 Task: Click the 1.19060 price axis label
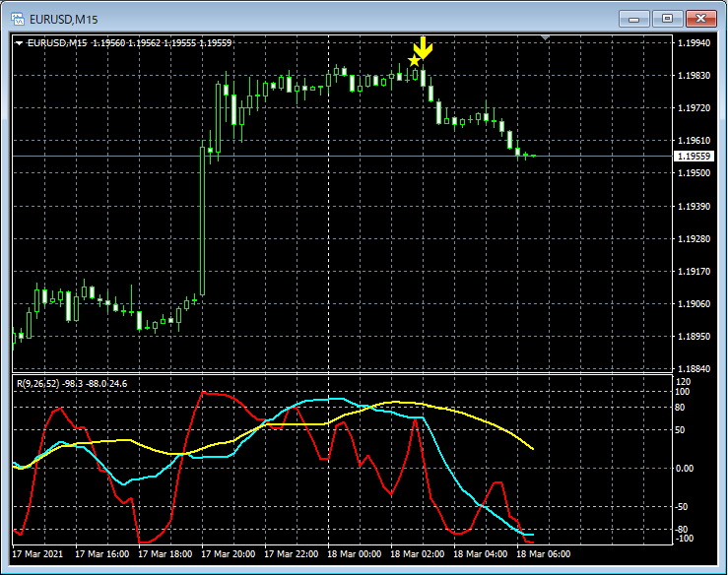[x=694, y=303]
